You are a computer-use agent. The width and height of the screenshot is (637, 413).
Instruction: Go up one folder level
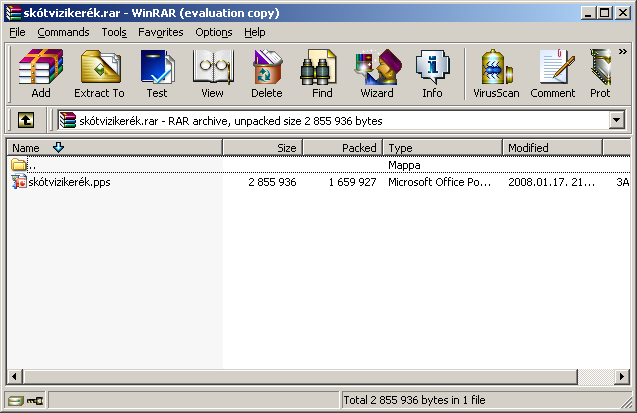(x=26, y=120)
